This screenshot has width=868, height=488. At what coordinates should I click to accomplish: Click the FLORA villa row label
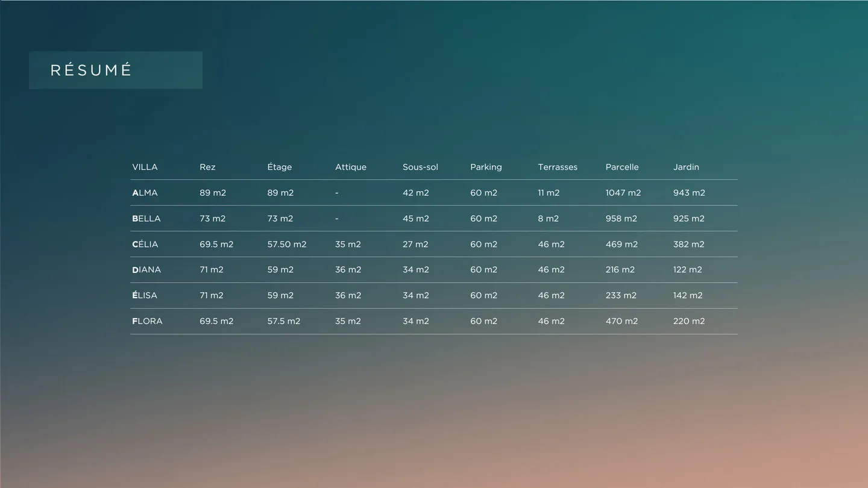coord(147,321)
